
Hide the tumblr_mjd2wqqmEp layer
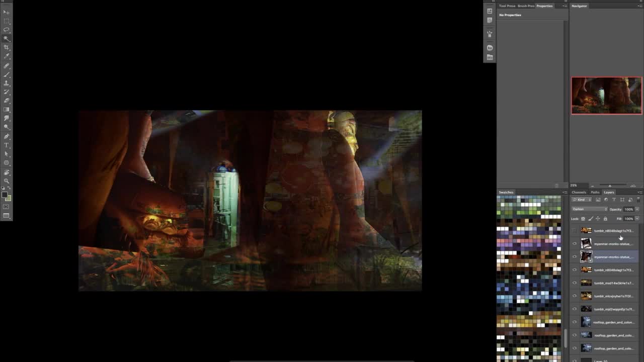pyautogui.click(x=575, y=309)
